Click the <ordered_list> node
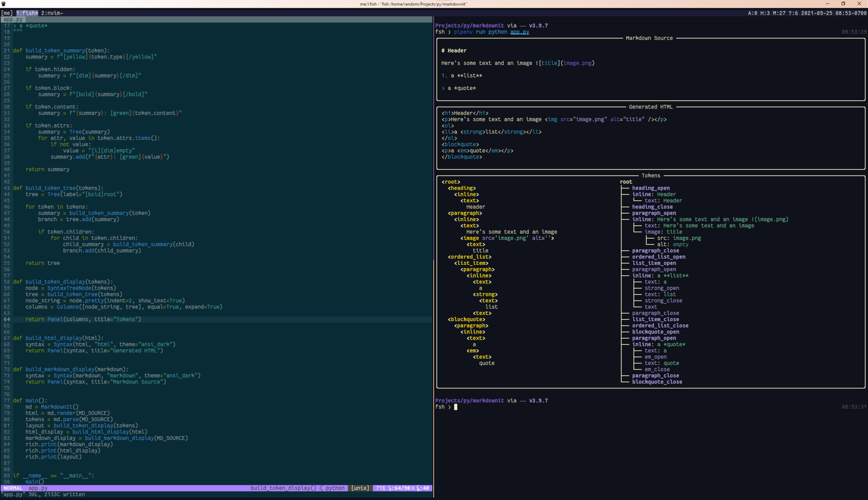The image size is (868, 500). 470,257
